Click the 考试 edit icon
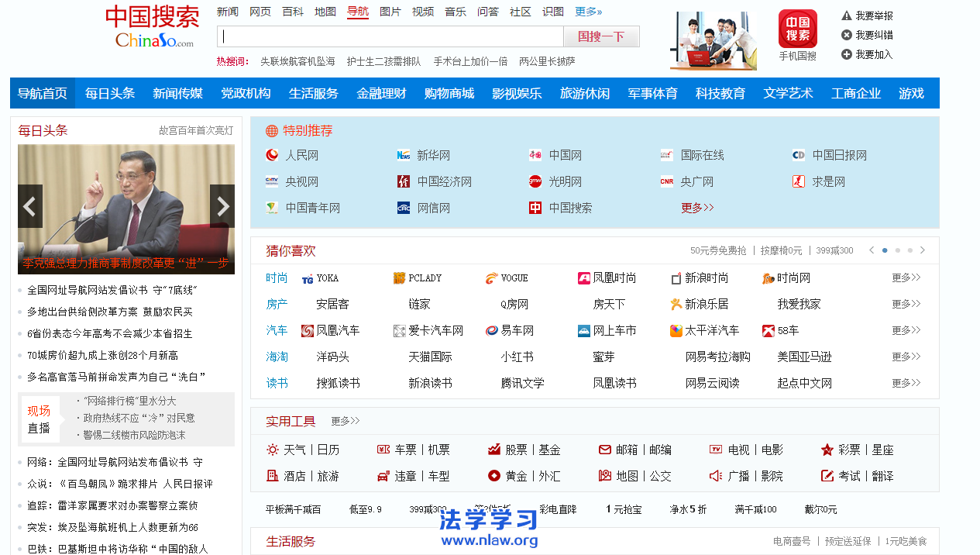The image size is (980, 555). pyautogui.click(x=827, y=476)
